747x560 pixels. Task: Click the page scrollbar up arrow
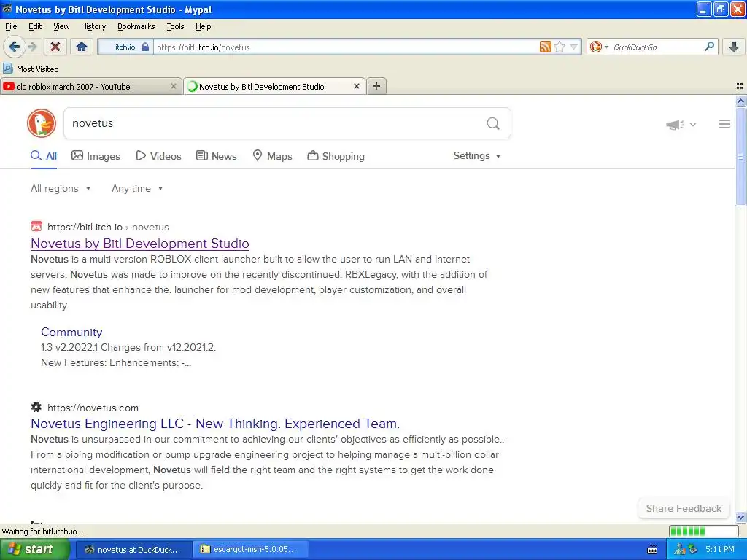tap(741, 101)
